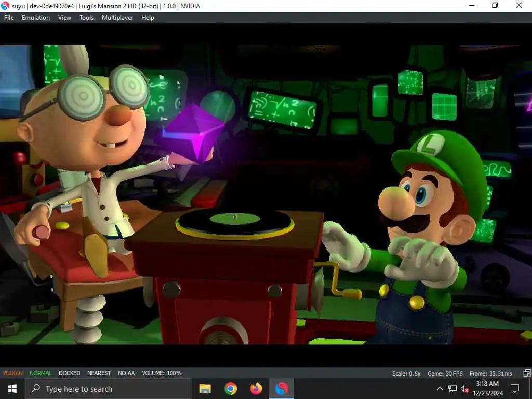Click the muted speaker tray icon
The width and height of the screenshot is (532, 399).
[x=464, y=389]
